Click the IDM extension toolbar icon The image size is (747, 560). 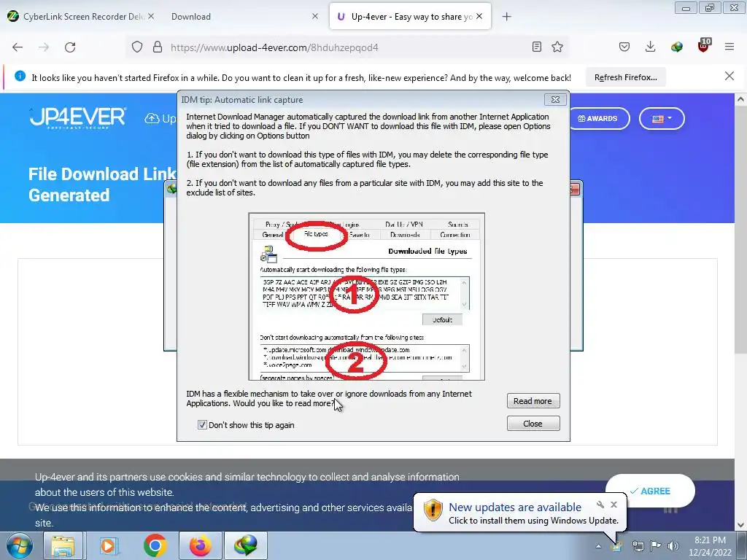[676, 47]
